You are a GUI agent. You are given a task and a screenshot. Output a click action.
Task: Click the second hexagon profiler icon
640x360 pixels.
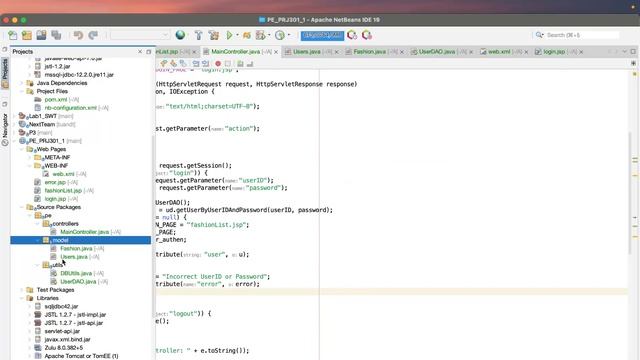367,36
